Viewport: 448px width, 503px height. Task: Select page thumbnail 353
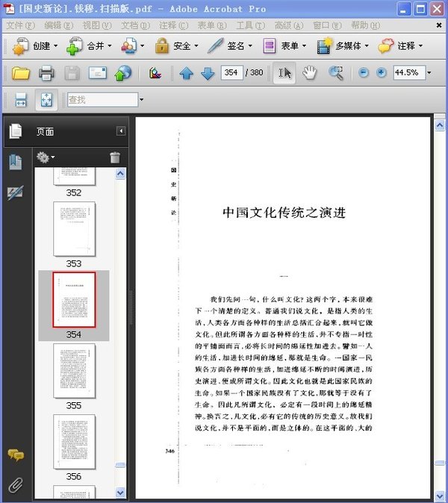pos(74,228)
